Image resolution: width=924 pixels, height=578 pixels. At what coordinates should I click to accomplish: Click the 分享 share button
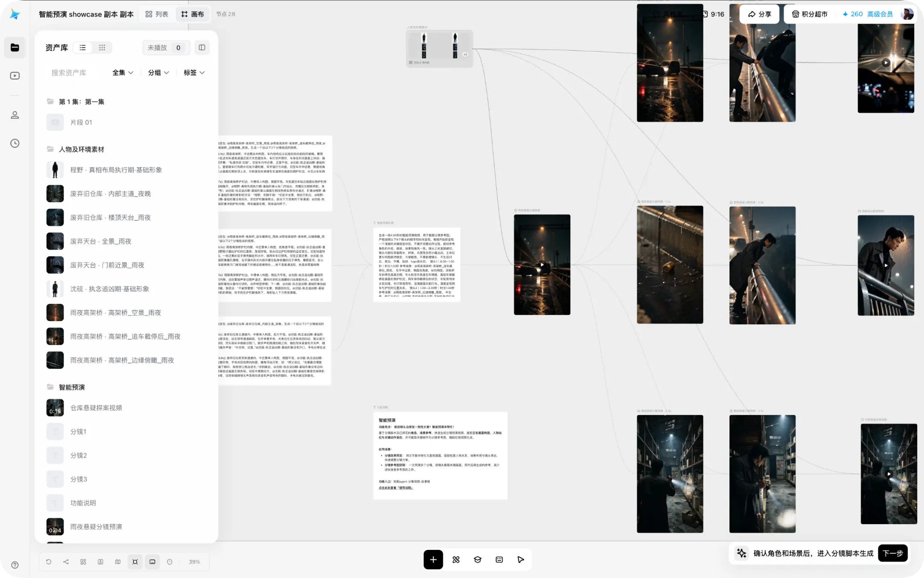pyautogui.click(x=760, y=14)
